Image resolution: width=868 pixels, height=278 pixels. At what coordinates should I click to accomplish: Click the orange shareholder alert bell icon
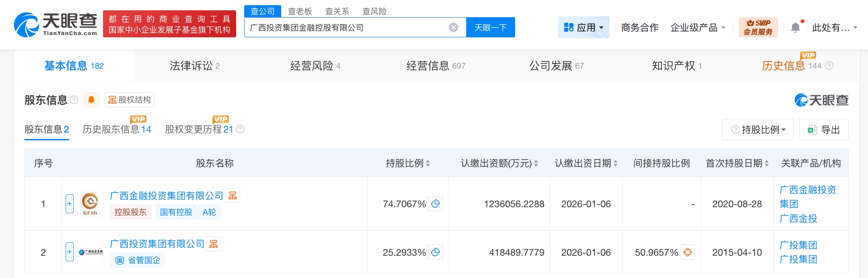(x=91, y=100)
